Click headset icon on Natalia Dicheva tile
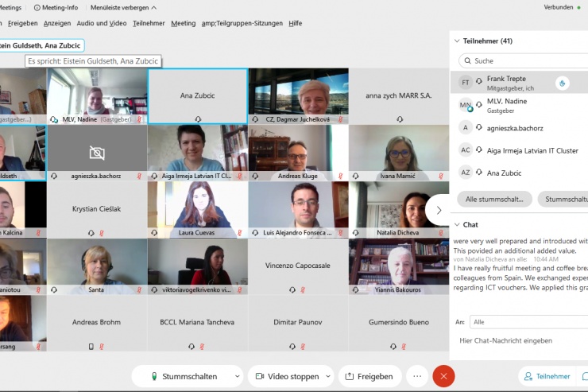Viewport: 588px width, 392px height. tap(355, 233)
